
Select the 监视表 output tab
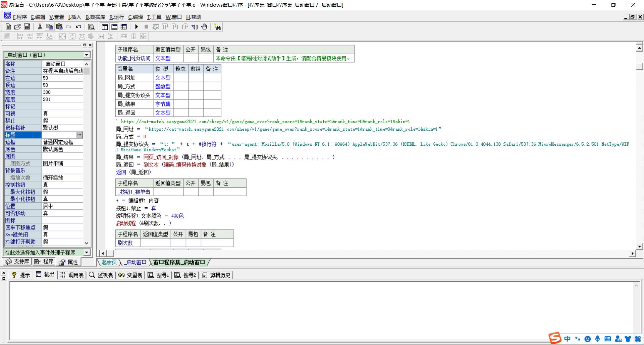(x=101, y=275)
